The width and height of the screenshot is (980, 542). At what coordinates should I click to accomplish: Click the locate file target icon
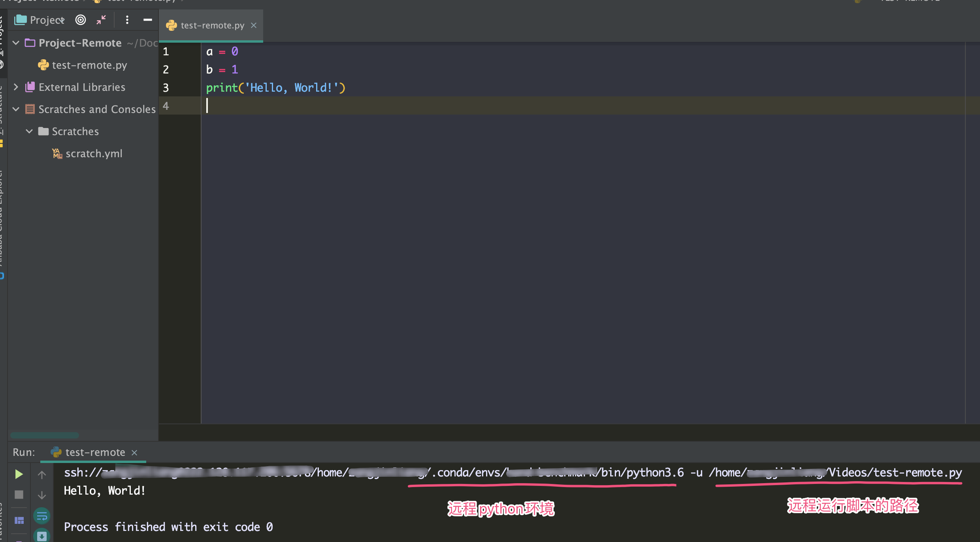(81, 20)
